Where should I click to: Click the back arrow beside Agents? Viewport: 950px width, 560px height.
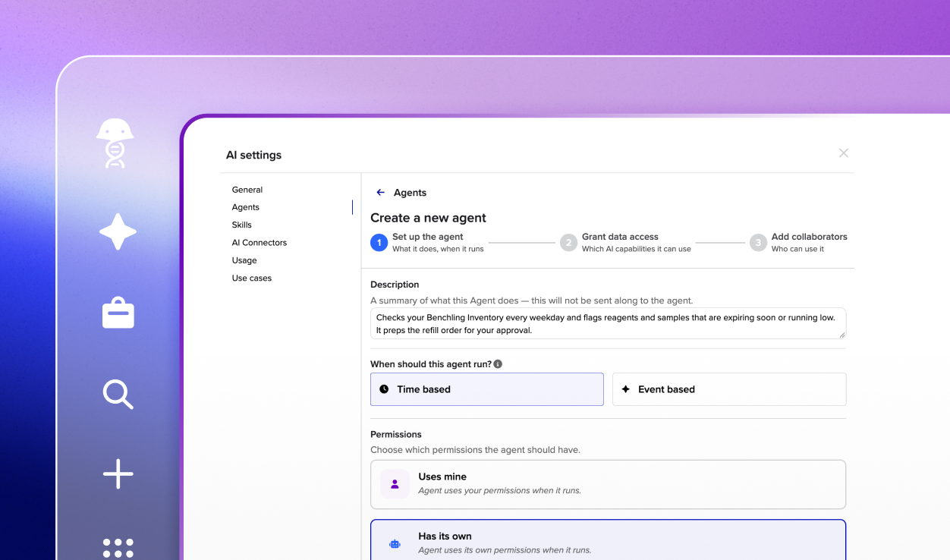[381, 193]
